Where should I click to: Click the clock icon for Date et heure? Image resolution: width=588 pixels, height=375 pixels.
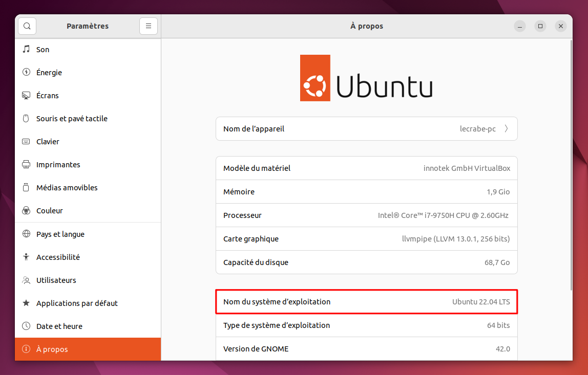[26, 326]
